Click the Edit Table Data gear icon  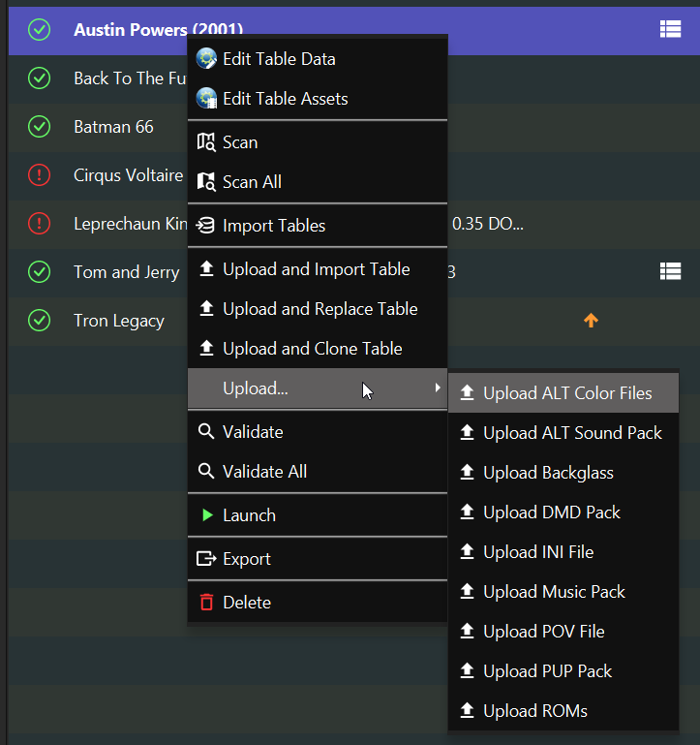point(206,59)
